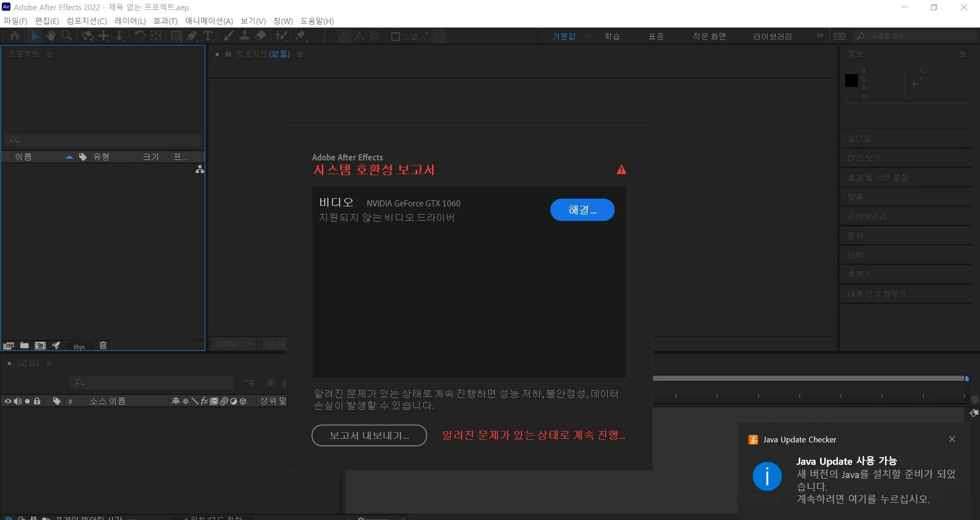The height and width of the screenshot is (520, 980).
Task: Open the 정보 panel hamburger menu
Action: coord(963,54)
